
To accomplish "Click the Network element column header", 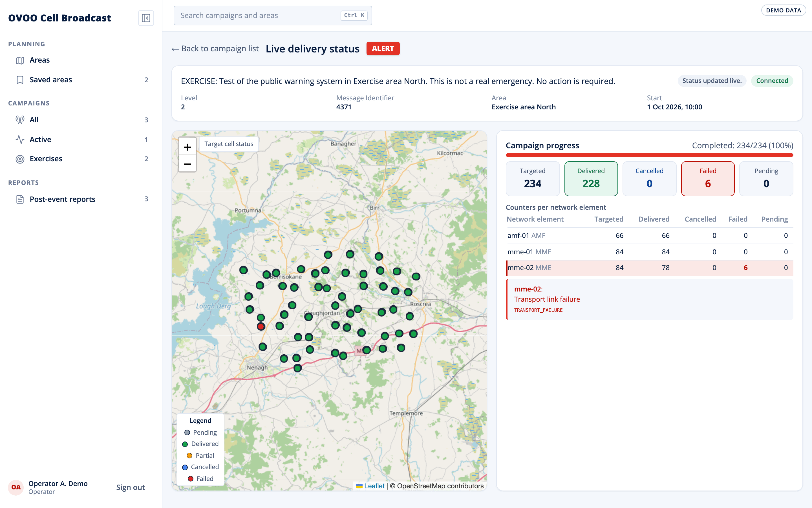I will [x=535, y=219].
